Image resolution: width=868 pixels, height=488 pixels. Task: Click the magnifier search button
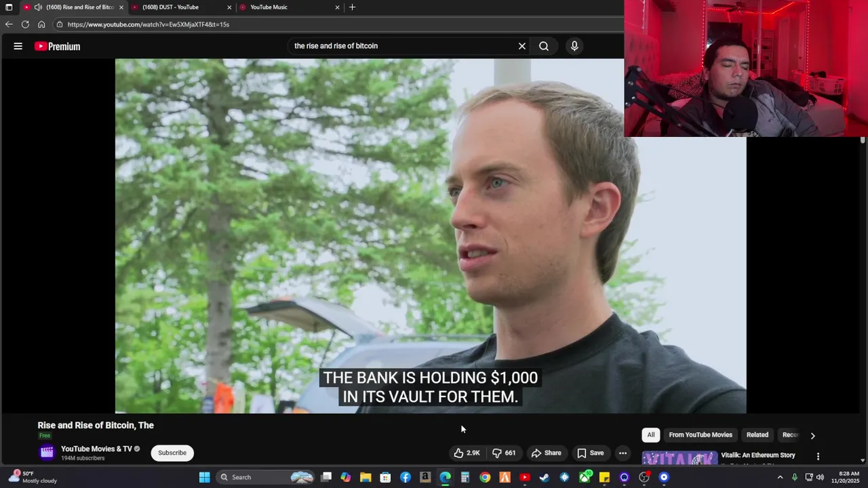pos(544,46)
